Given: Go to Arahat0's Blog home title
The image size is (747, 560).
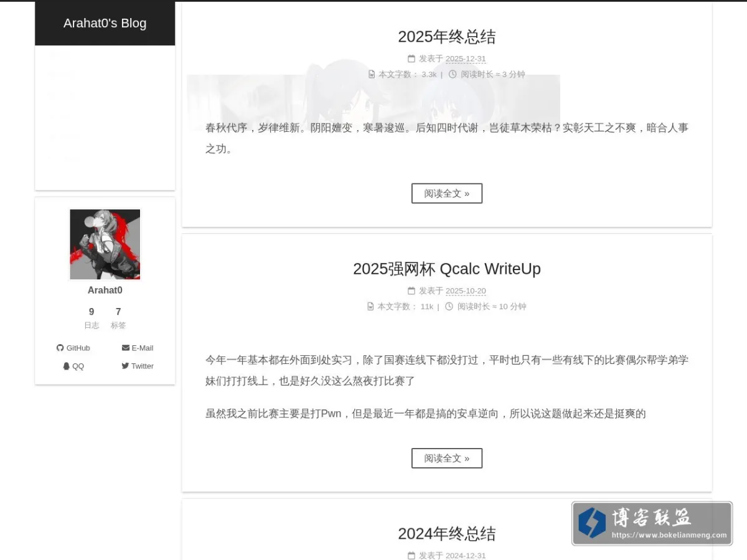Looking at the screenshot, I should (x=105, y=23).
